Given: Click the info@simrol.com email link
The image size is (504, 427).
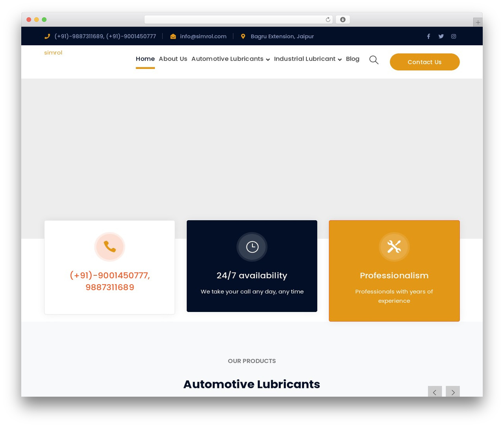Looking at the screenshot, I should pos(203,36).
